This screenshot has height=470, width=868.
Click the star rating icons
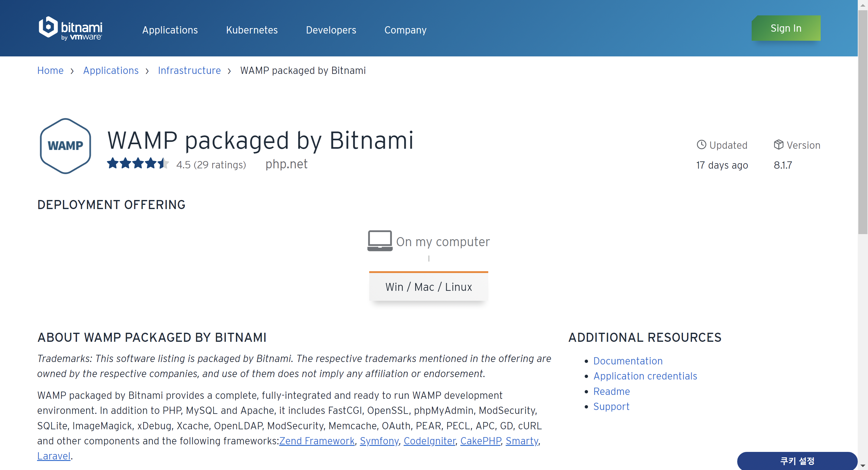pos(137,164)
